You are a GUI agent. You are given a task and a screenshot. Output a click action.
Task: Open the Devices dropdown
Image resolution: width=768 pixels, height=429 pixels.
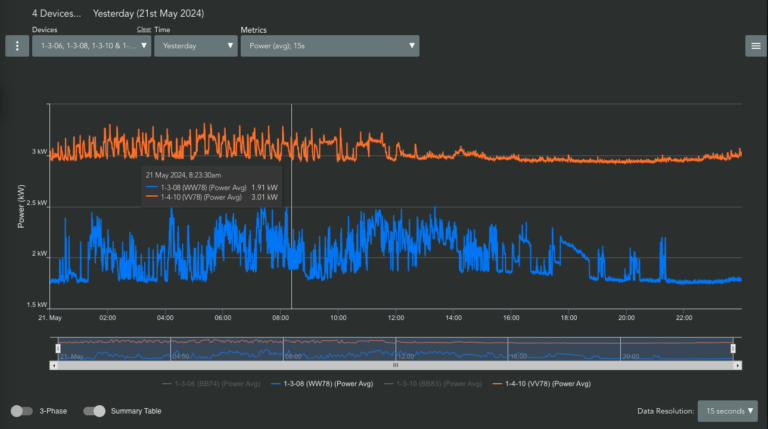tap(92, 46)
